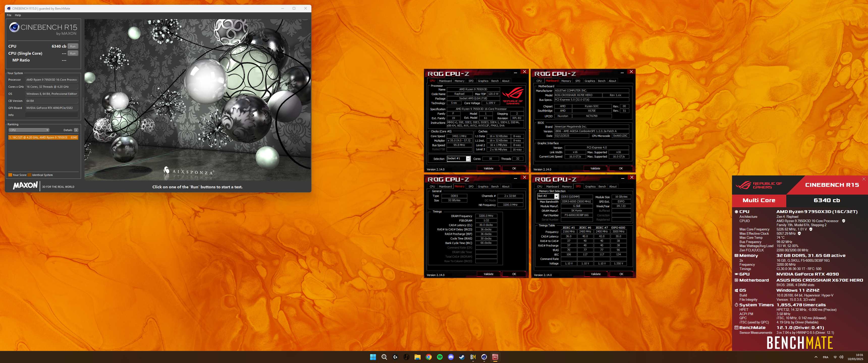Open Windows Start menu
This screenshot has height=363, width=868.
[x=373, y=357]
